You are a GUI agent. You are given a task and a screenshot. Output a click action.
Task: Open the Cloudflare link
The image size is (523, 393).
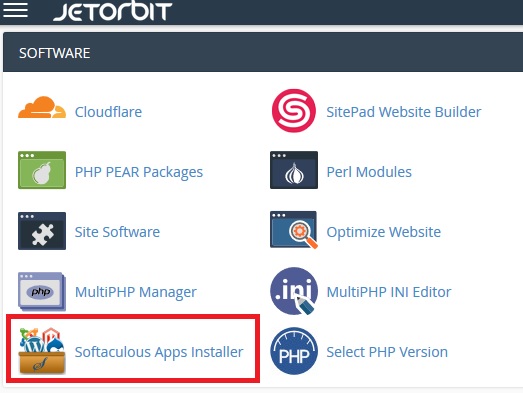108,112
